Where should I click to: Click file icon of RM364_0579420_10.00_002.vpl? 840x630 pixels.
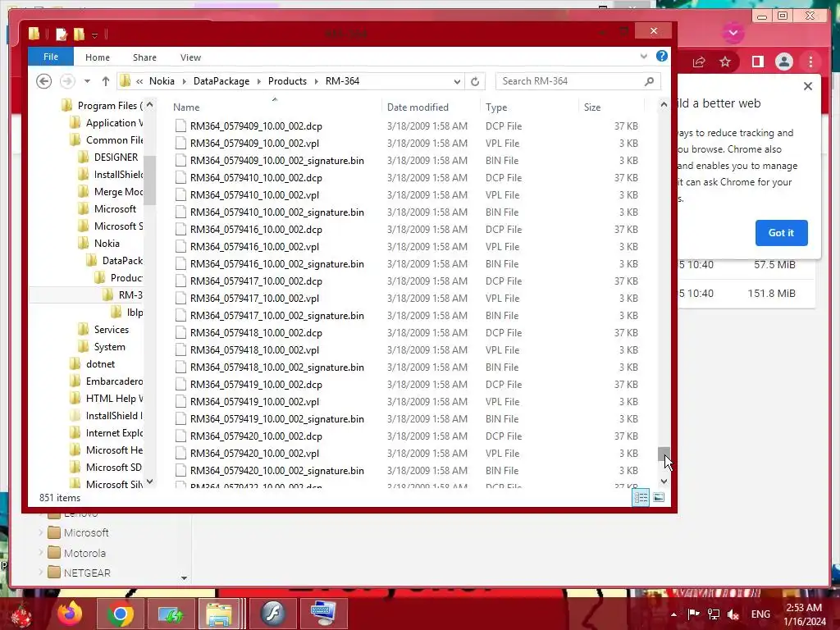coord(181,454)
